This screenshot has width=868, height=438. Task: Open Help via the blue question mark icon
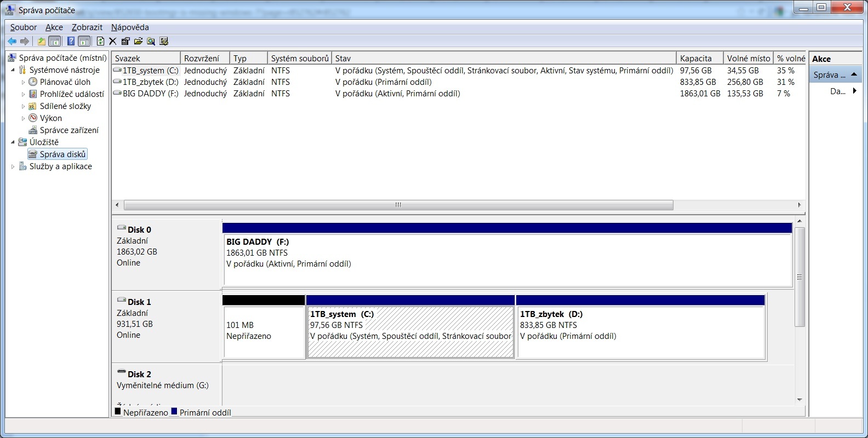[71, 41]
